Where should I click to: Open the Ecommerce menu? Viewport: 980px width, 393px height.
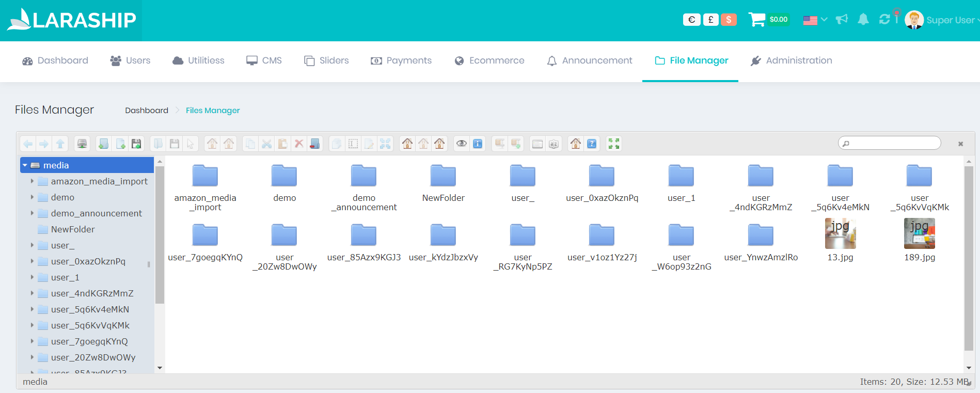[489, 60]
